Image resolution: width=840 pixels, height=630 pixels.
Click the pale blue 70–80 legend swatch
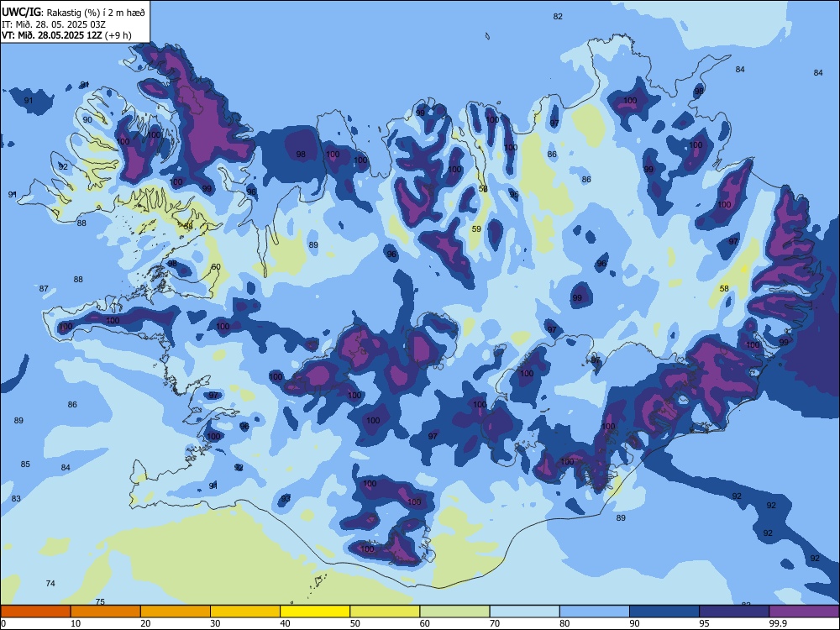(x=524, y=612)
